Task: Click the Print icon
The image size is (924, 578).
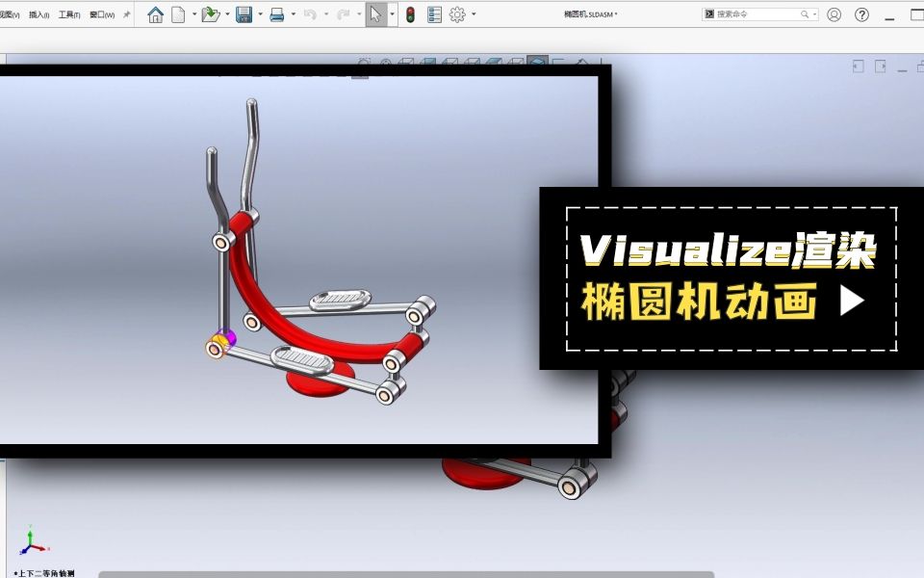Action: click(277, 13)
